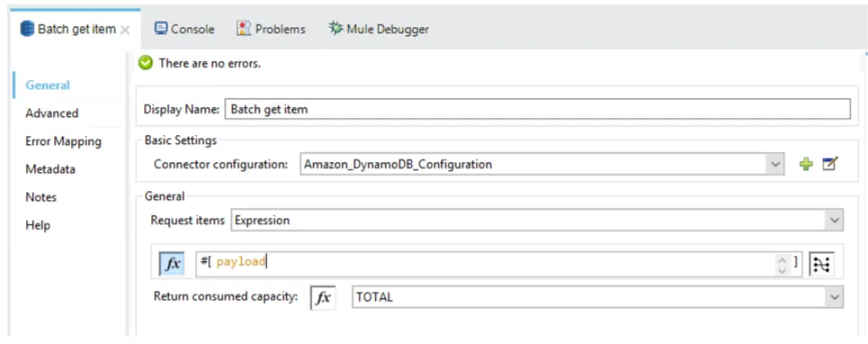The width and height of the screenshot is (868, 344).
Task: Click the 'Return consumed capacity:' label
Action: click(x=225, y=296)
